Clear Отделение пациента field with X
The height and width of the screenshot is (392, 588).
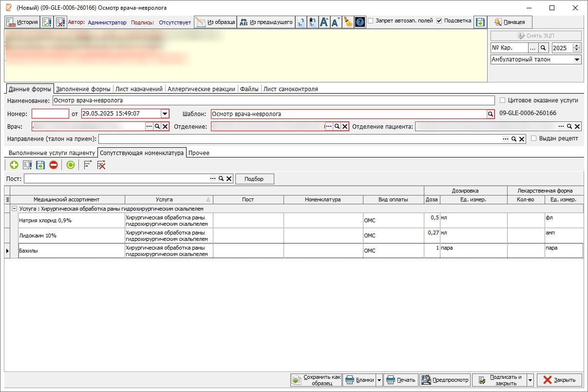(x=577, y=126)
